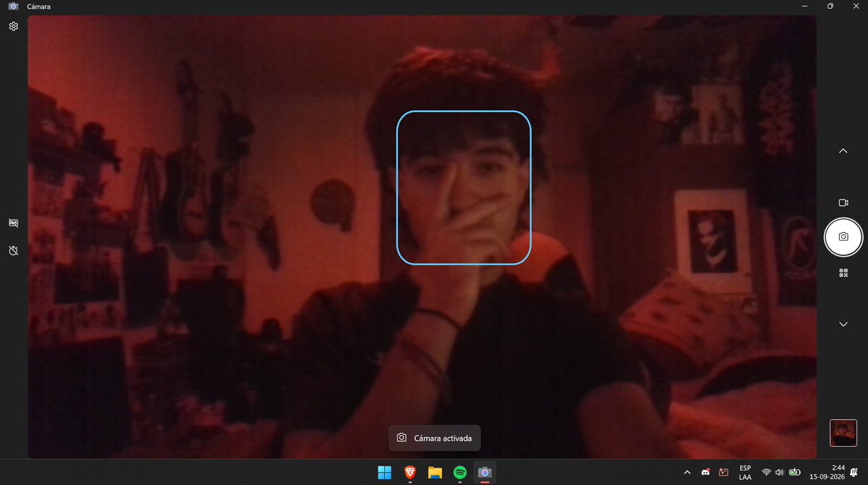Restore down the Cámara window
Viewport: 868px width, 485px height.
830,6
